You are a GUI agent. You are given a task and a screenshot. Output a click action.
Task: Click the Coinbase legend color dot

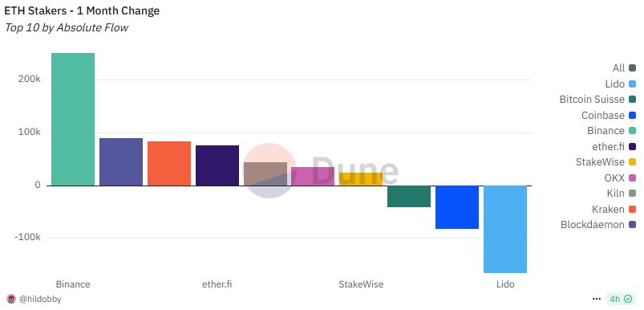pyautogui.click(x=632, y=116)
